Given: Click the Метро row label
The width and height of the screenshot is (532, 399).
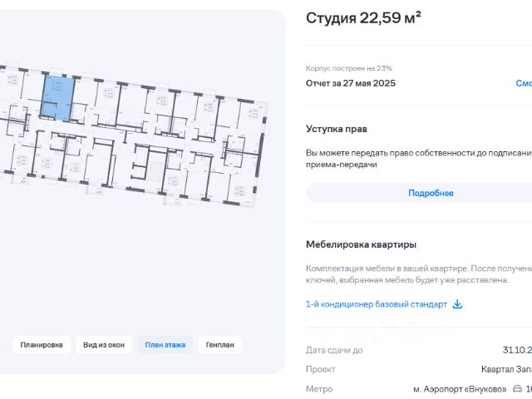Looking at the screenshot, I should point(319,389).
